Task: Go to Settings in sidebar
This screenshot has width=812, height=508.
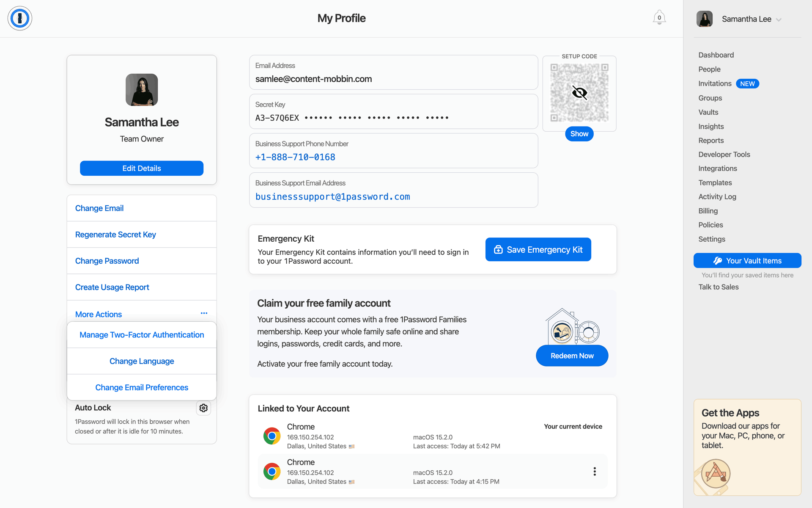Action: point(711,239)
